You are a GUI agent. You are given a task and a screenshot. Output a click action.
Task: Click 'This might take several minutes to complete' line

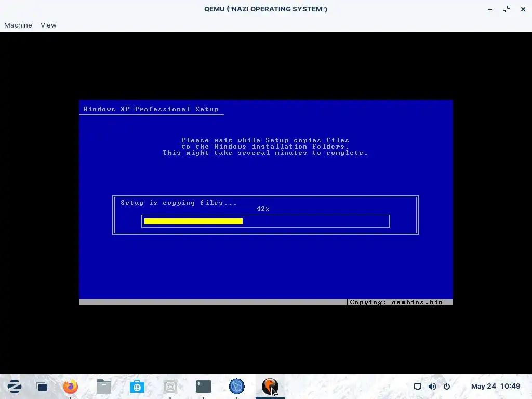265,153
